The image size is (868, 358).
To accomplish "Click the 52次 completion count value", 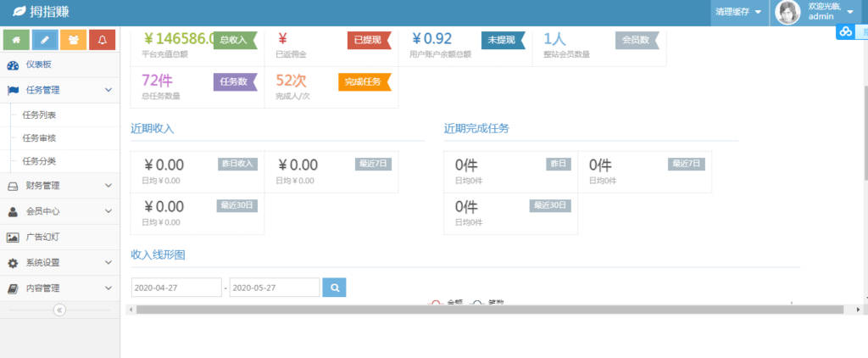I will 292,81.
